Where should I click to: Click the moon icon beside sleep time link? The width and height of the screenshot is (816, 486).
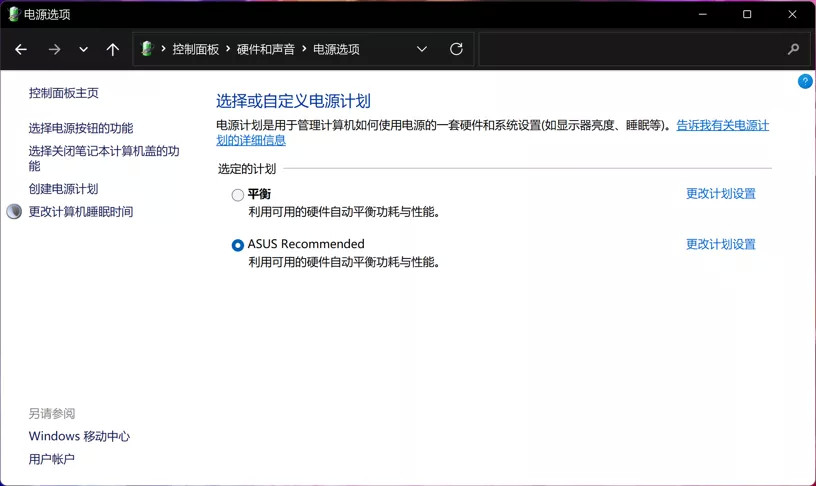[x=14, y=211]
